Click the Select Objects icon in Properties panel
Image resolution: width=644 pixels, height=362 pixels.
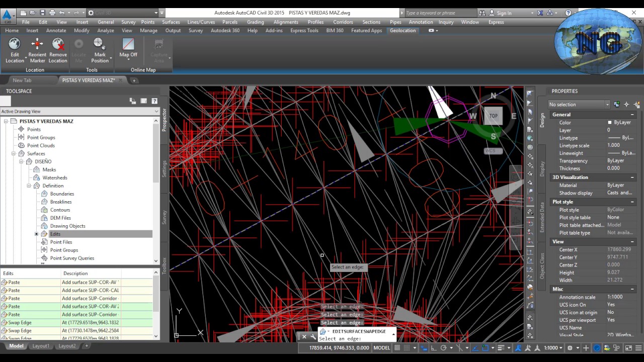(626, 105)
